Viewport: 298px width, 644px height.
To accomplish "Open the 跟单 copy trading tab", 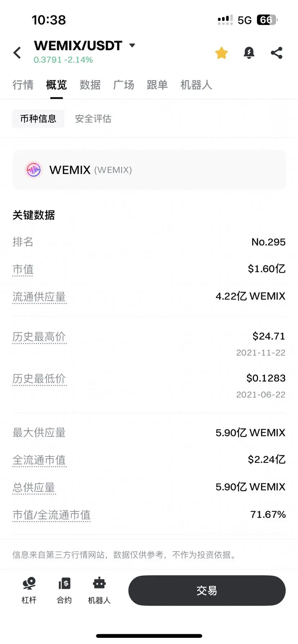I will 157,85.
